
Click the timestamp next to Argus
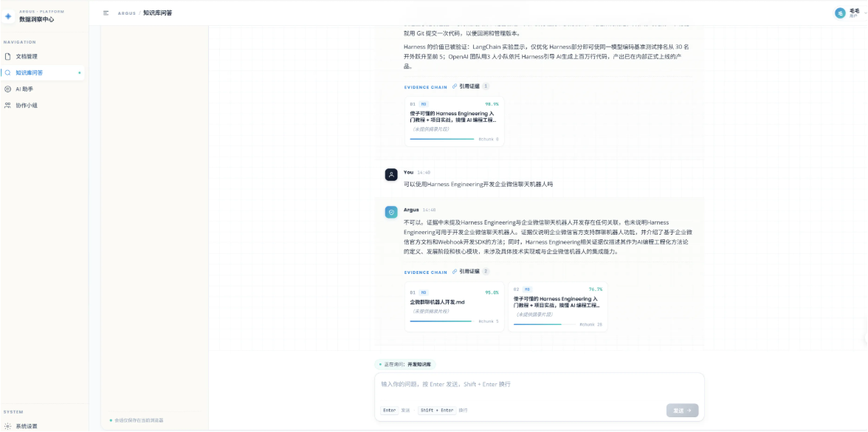pyautogui.click(x=429, y=210)
